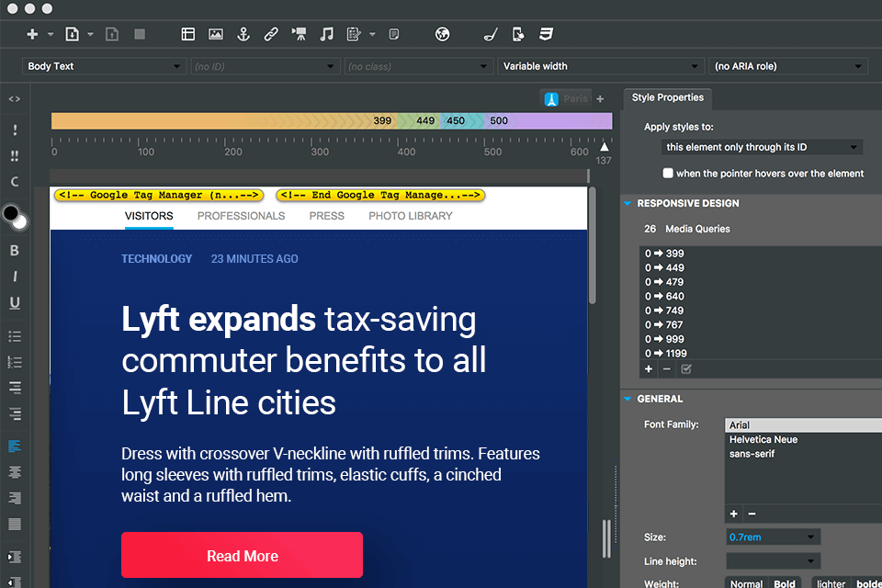Click PRESS in the page navigation
Image resolution: width=882 pixels, height=588 pixels.
327,216
